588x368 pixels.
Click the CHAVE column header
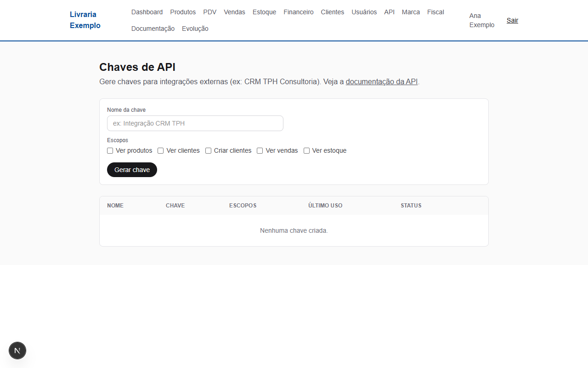coord(175,206)
